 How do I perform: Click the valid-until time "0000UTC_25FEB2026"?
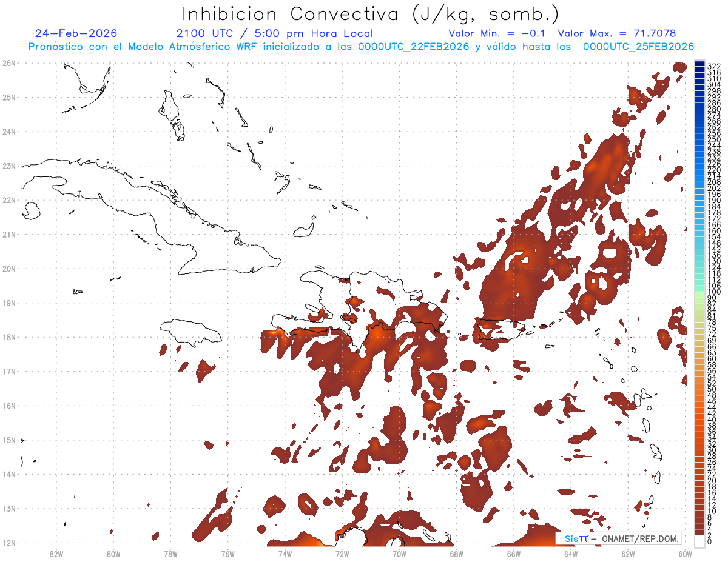639,47
